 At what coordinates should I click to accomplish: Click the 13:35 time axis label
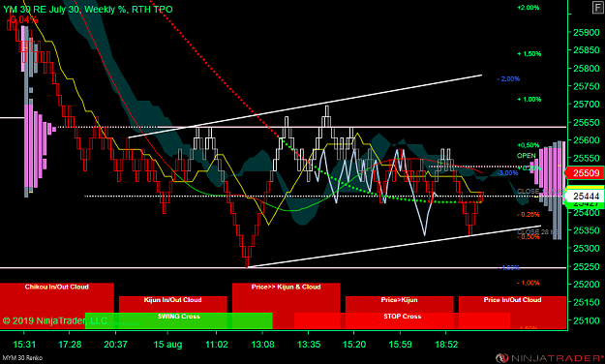click(x=308, y=344)
